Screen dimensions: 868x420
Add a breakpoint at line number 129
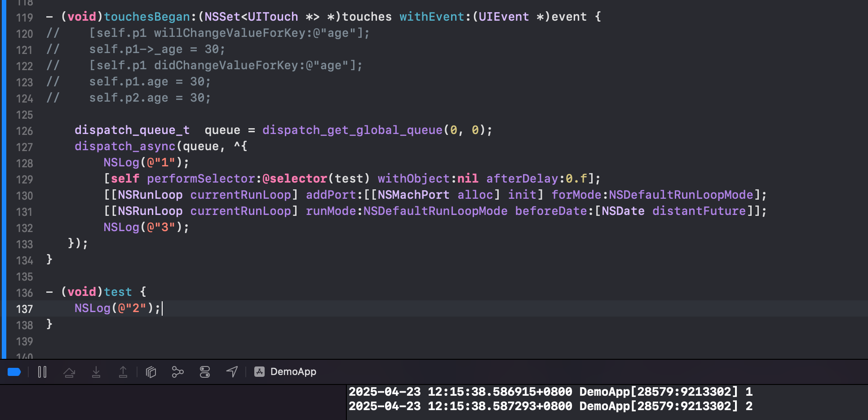tap(25, 179)
